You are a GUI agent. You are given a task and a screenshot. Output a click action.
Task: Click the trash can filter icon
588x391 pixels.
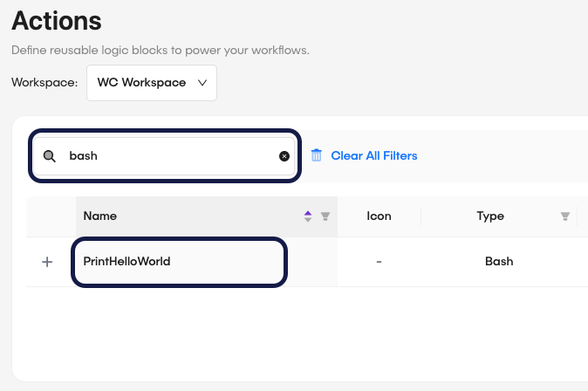click(317, 155)
